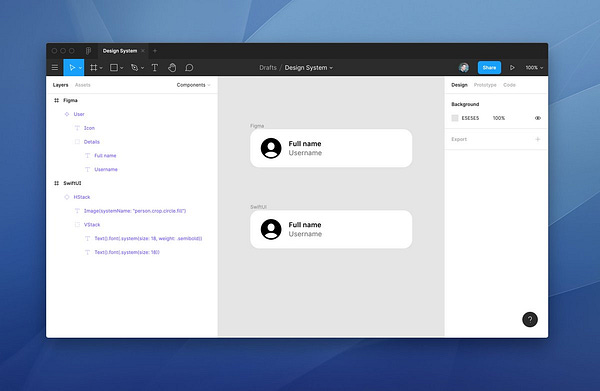Screen dimensions: 600x391
Task: Click the person icon in SwiftUI card
Action: pos(271,229)
